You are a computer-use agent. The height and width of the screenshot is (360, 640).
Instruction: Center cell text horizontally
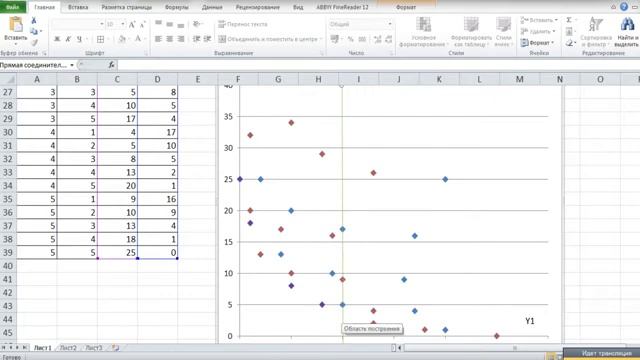pos(169,39)
